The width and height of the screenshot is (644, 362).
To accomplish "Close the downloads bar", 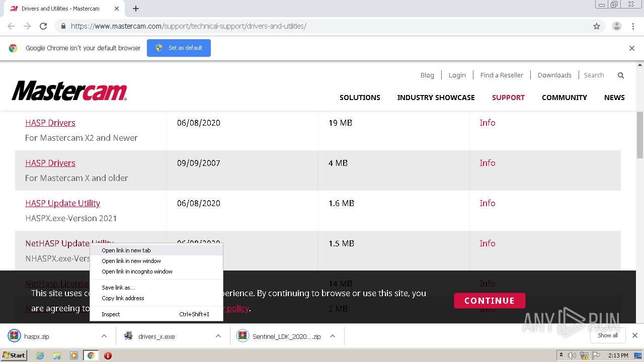I will pyautogui.click(x=635, y=335).
